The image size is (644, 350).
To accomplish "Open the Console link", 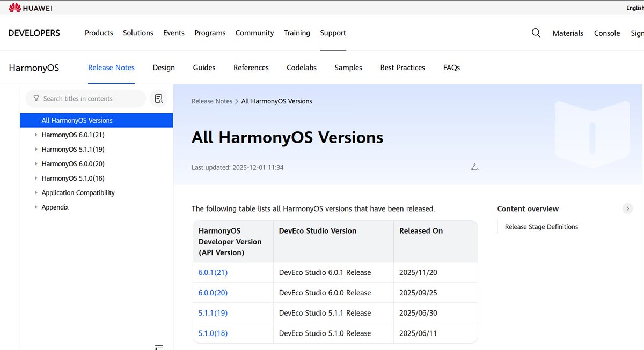I will pyautogui.click(x=607, y=33).
